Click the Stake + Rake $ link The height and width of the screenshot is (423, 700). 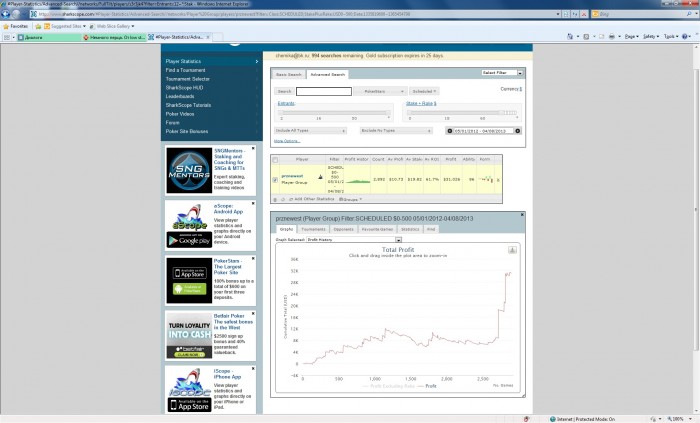click(421, 104)
